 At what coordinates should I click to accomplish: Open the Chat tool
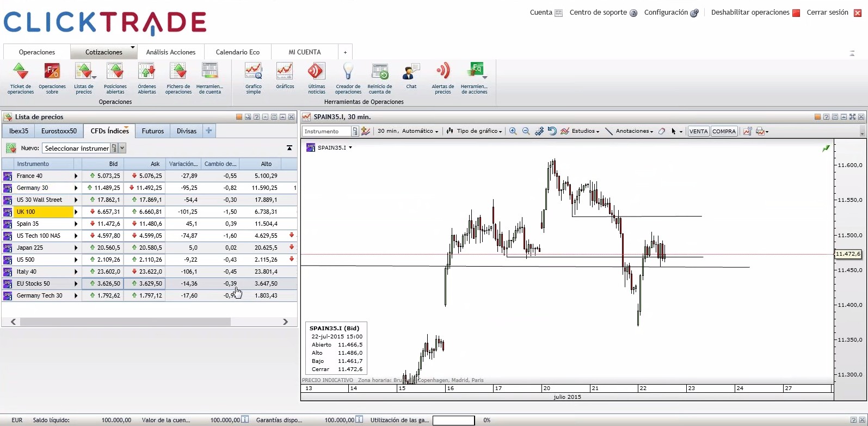(411, 76)
